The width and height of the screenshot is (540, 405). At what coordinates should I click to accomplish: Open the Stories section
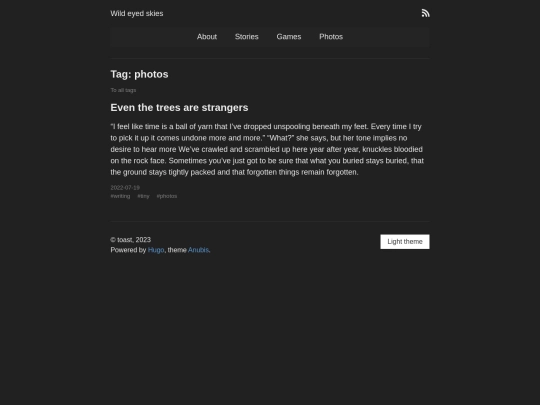[x=247, y=37]
